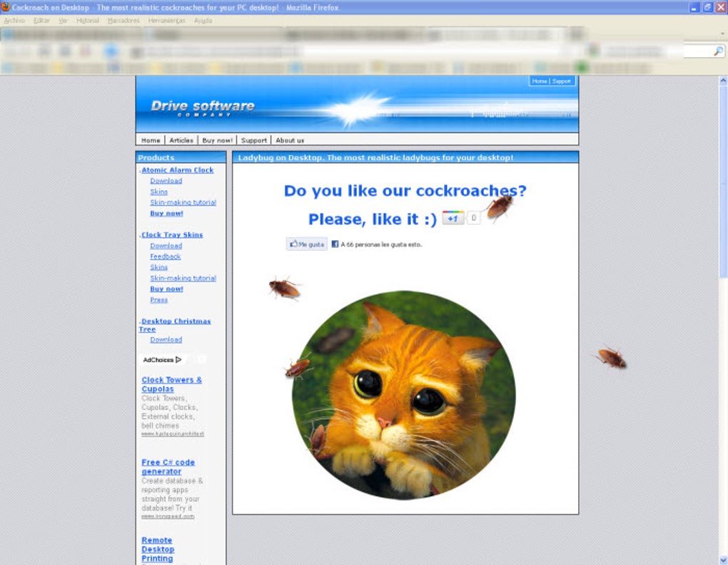Open the Buy now! navigation item
The width and height of the screenshot is (728, 565).
[217, 140]
